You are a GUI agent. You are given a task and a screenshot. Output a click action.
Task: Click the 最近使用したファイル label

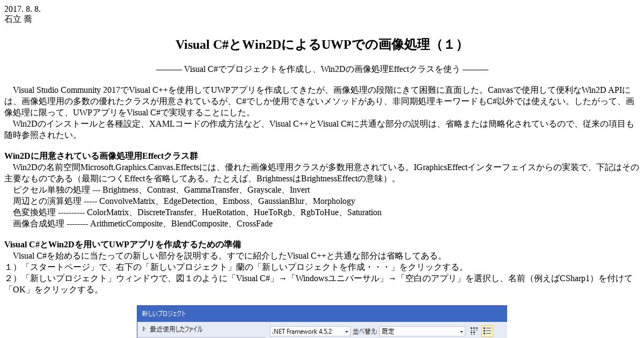click(x=176, y=329)
